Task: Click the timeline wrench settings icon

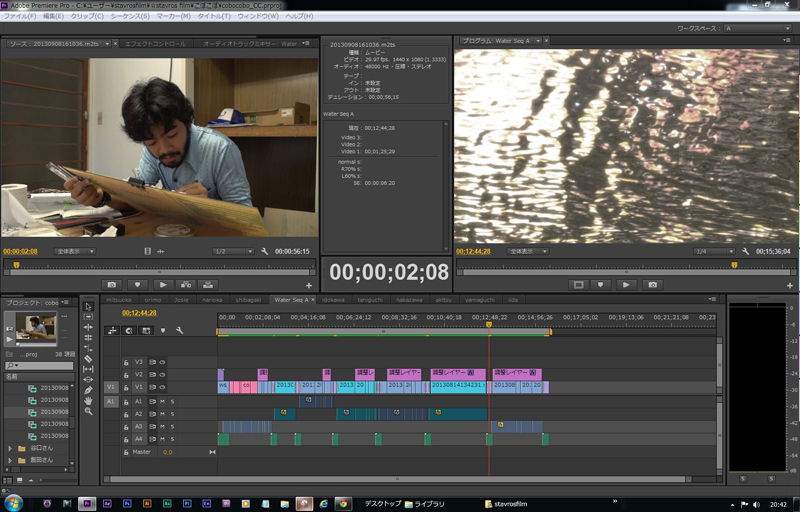Action: 179,330
